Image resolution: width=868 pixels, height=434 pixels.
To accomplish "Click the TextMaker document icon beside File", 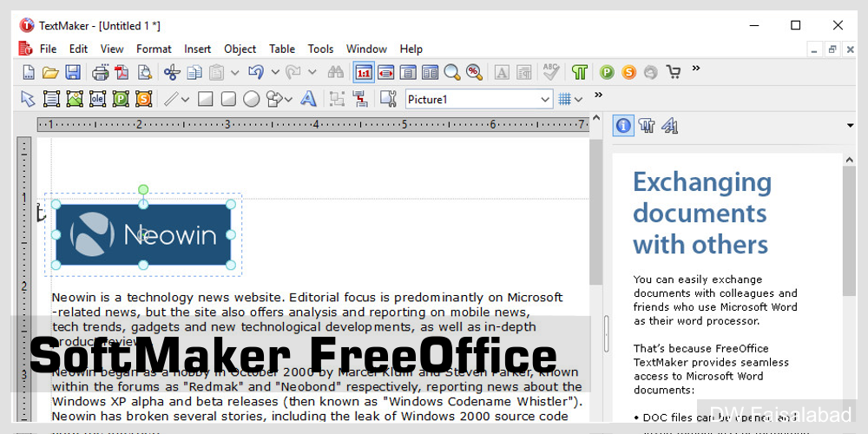I will coord(25,49).
